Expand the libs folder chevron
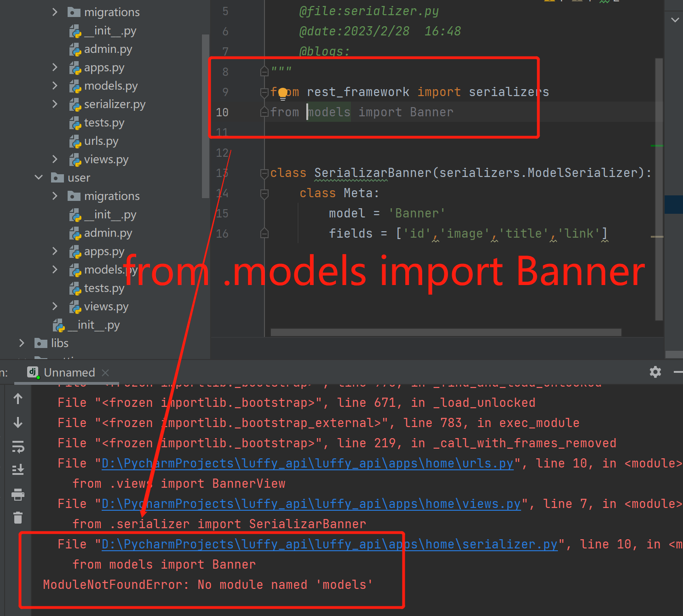Viewport: 683px width, 616px height. 22,343
